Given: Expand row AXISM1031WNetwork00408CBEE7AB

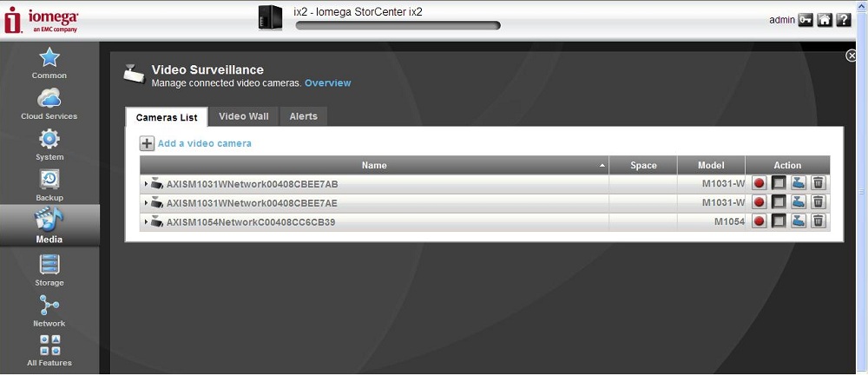Looking at the screenshot, I should (146, 183).
